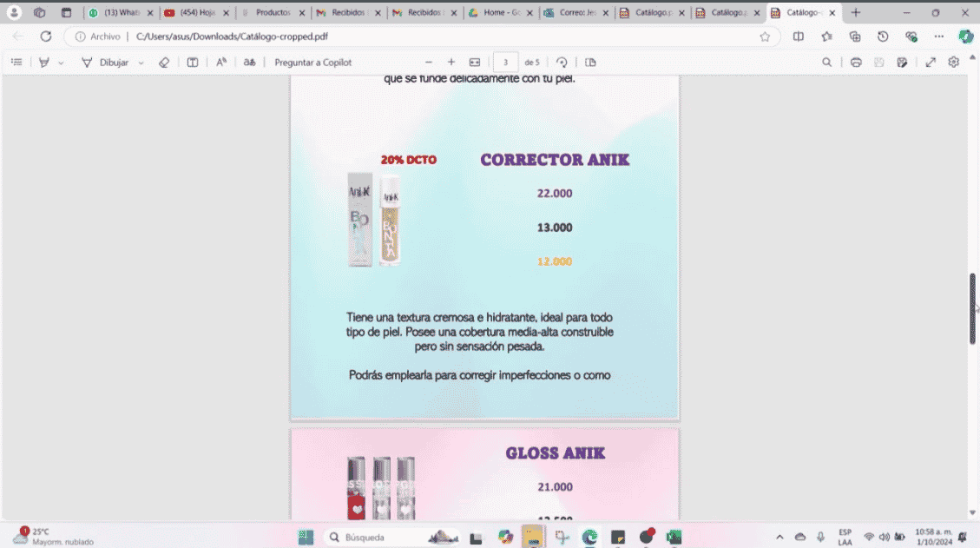Image resolution: width=980 pixels, height=548 pixels.
Task: Open the date and time panel
Action: pyautogui.click(x=934, y=537)
